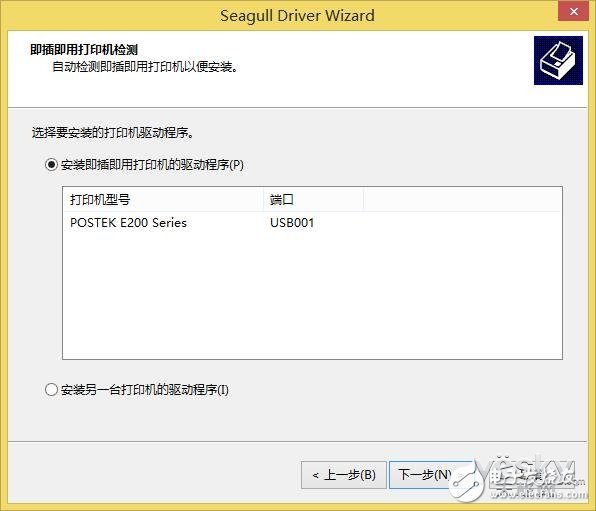Click the printer icon in the wizard header
The height and width of the screenshot is (511, 596).
558,60
